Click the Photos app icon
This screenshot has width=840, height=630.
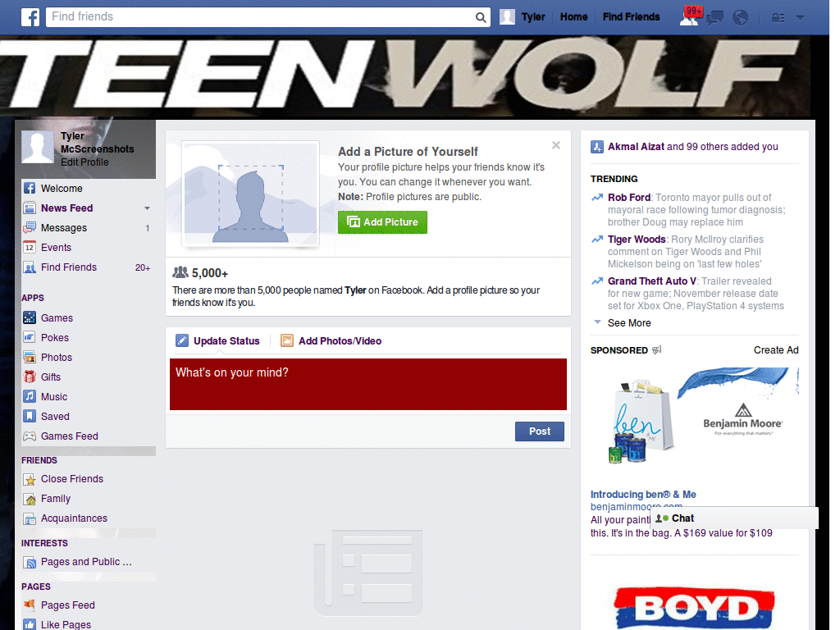click(x=30, y=358)
